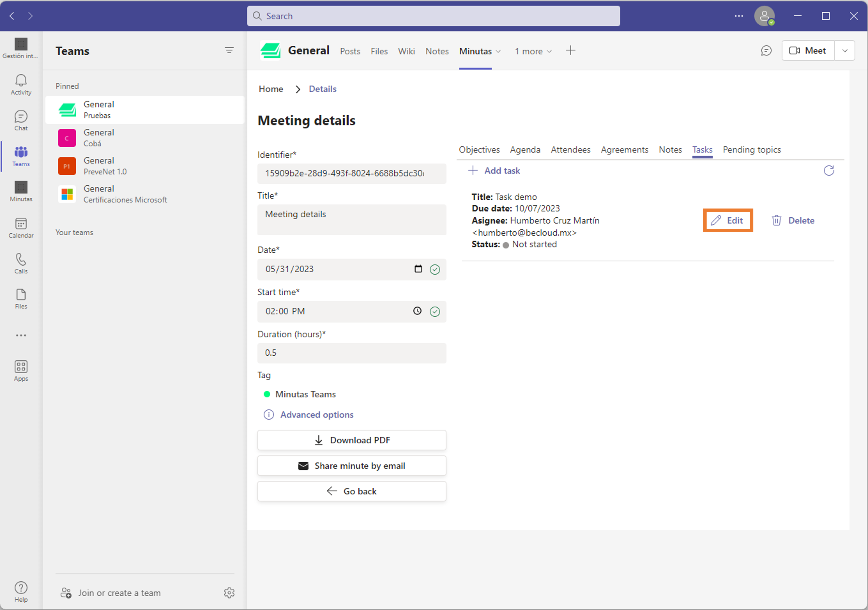The image size is (868, 610).
Task: Click the Certificaciones Microsoft team logo
Action: pyautogui.click(x=67, y=194)
